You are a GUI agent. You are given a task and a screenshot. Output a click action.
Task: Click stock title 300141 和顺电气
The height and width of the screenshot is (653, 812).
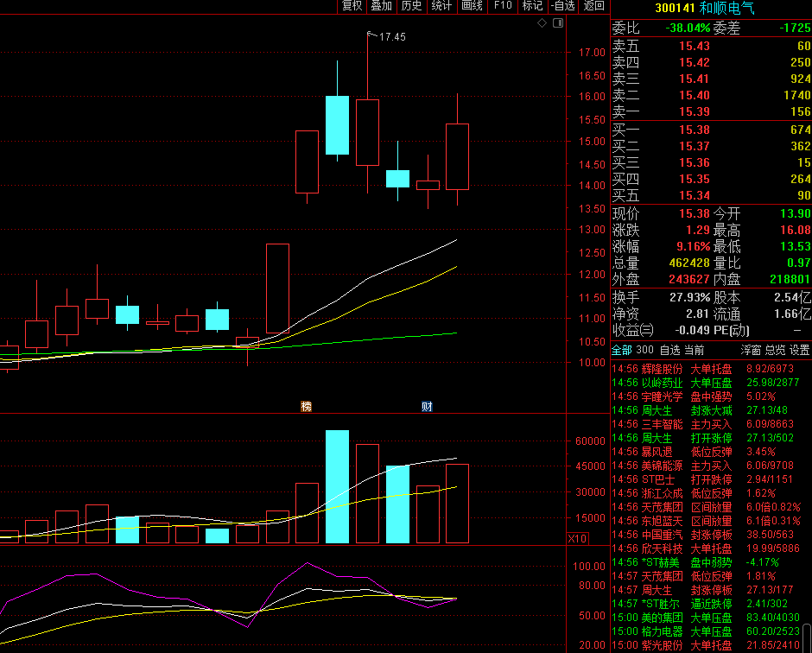[x=705, y=8]
